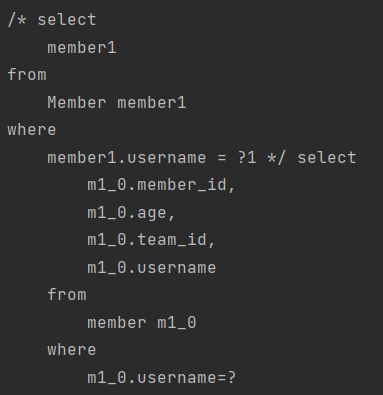Screen dimensions: 383x395
Task: Click the indented second "from" keyword
Action: coord(67,295)
